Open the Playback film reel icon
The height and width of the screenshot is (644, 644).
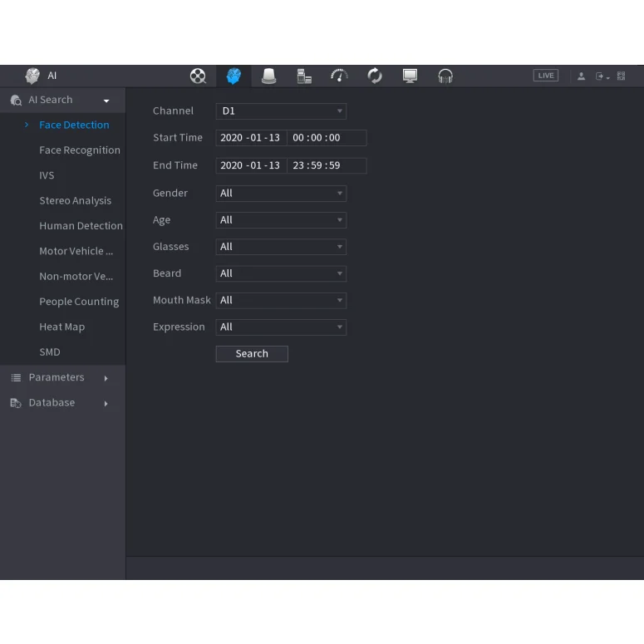(x=198, y=76)
